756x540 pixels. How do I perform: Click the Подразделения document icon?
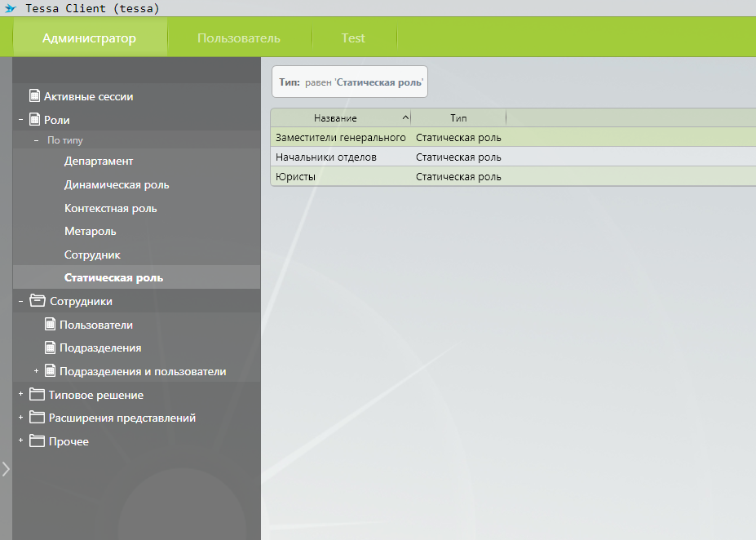coord(50,347)
